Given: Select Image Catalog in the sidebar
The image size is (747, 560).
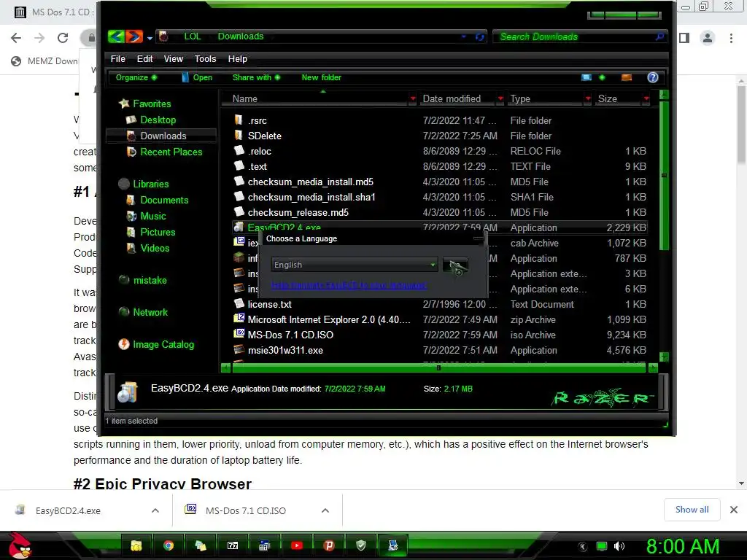Looking at the screenshot, I should coord(157,344).
